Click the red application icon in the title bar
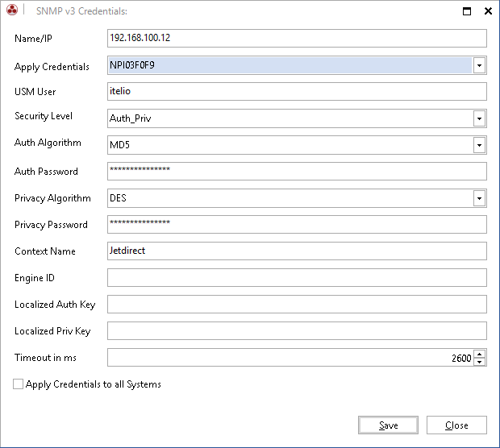Viewport: 500px width, 448px height. click(12, 10)
